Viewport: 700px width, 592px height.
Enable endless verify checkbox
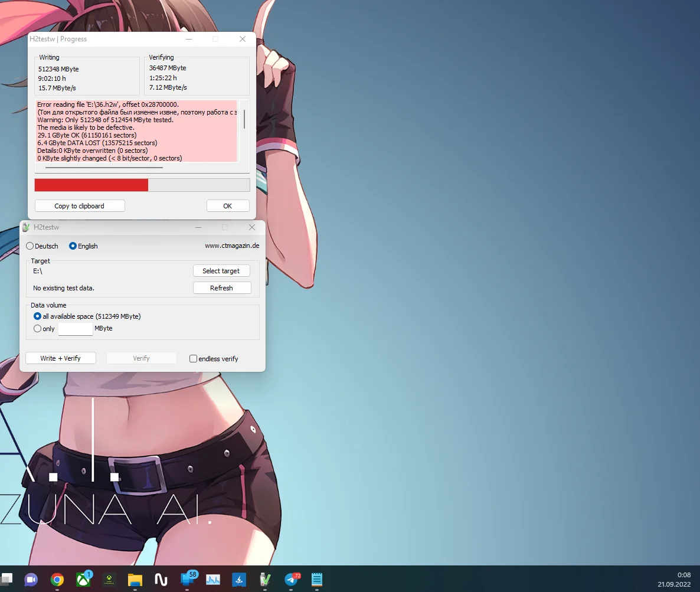point(214,358)
